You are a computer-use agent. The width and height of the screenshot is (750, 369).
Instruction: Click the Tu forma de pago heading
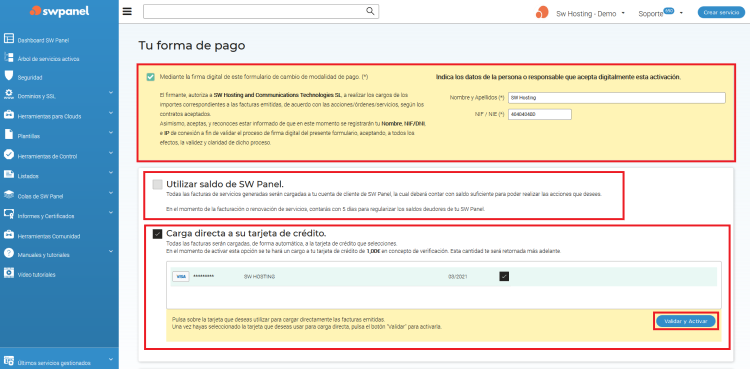click(192, 46)
